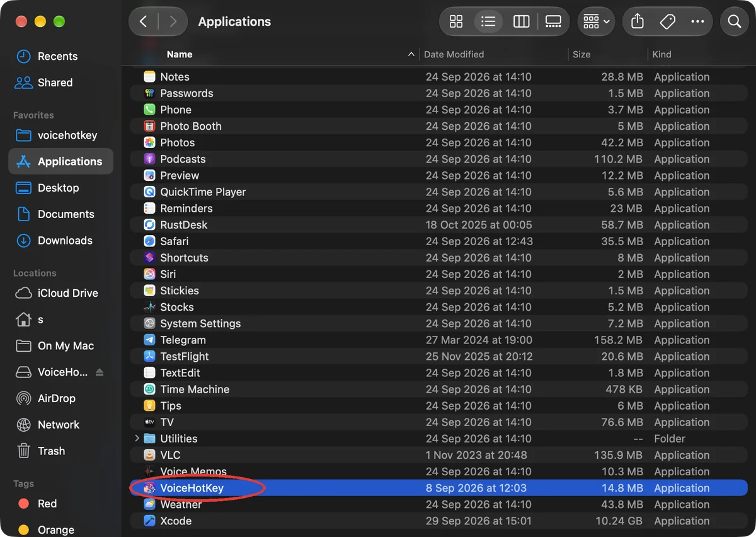
Task: Go back with the left chevron
Action: [x=144, y=21]
